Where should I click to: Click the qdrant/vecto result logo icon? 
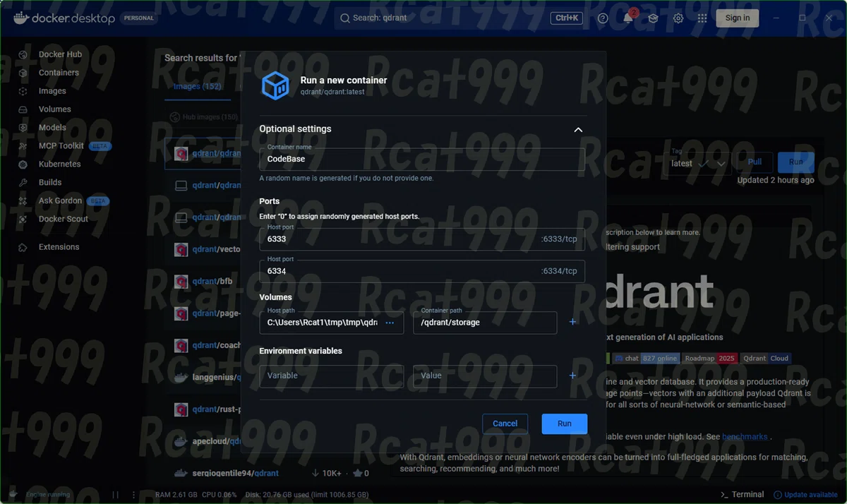pos(181,249)
